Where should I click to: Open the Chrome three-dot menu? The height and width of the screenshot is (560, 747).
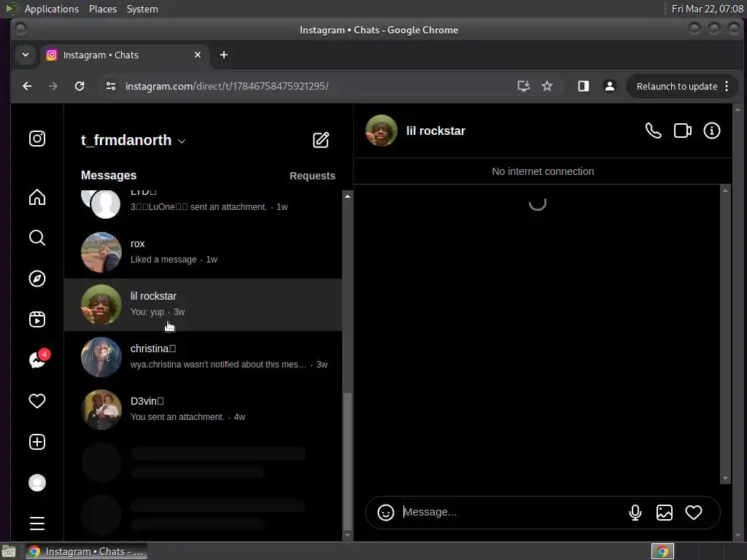[x=727, y=86]
